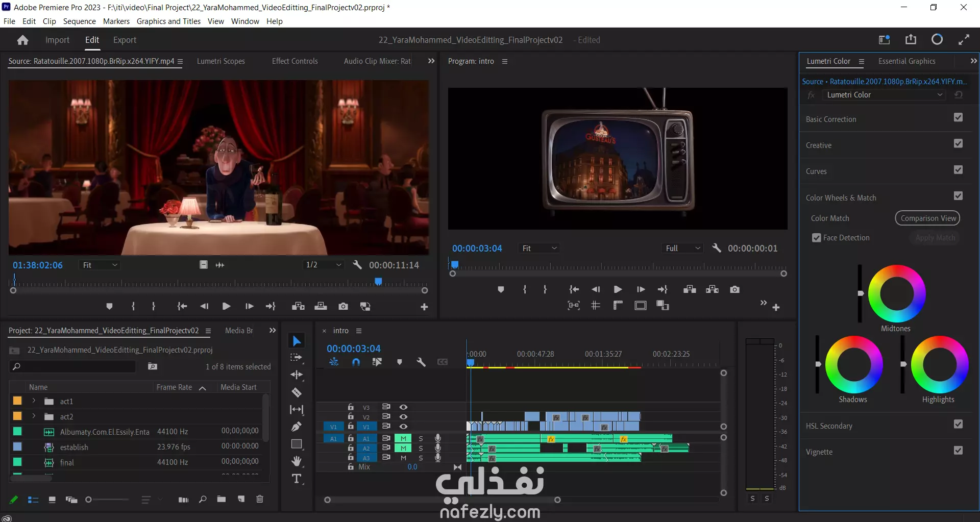Toggle Linked Selection in timeline

point(377,362)
